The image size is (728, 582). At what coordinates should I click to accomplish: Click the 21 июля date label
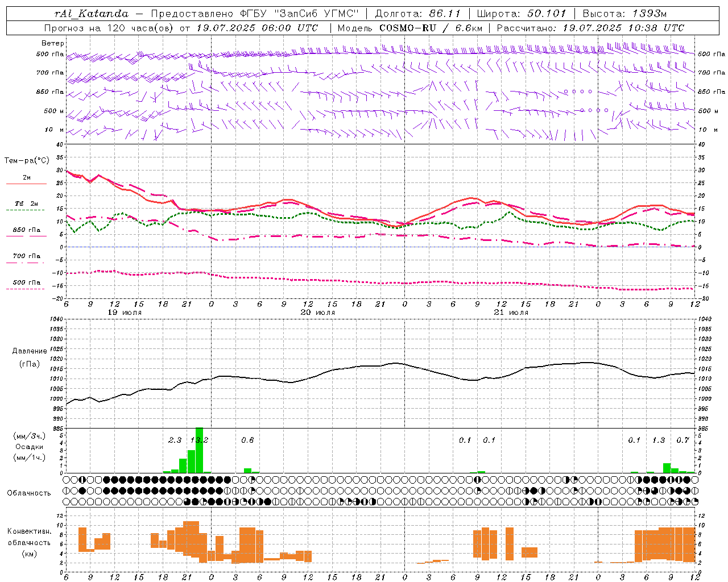[x=511, y=313]
